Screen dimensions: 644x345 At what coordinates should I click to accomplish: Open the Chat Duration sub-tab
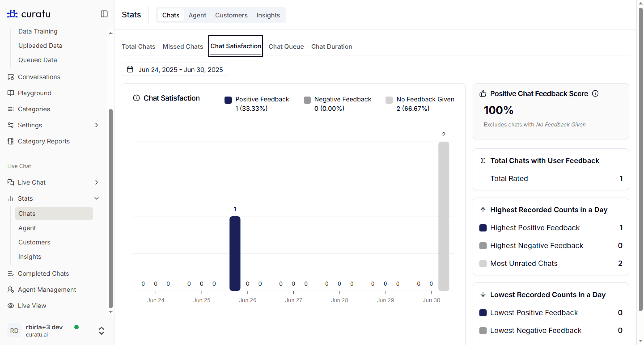[331, 46]
